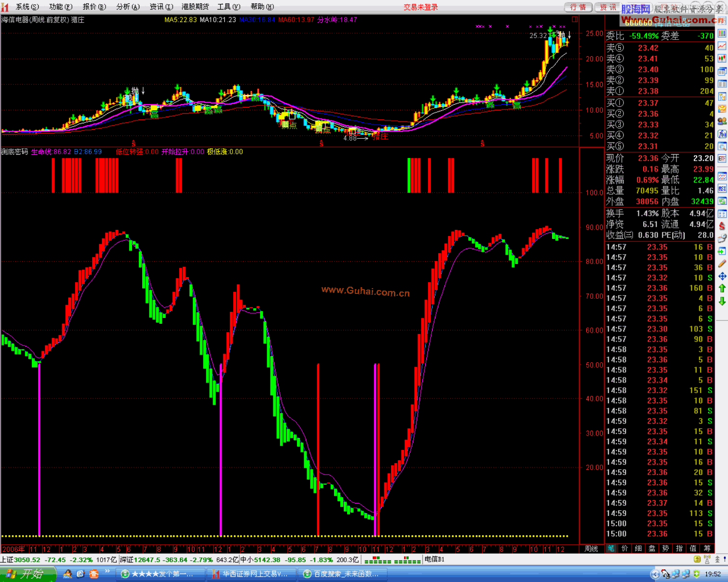Click the 开始拉升:0.00 indicator label
728x582 pixels.
(x=183, y=152)
